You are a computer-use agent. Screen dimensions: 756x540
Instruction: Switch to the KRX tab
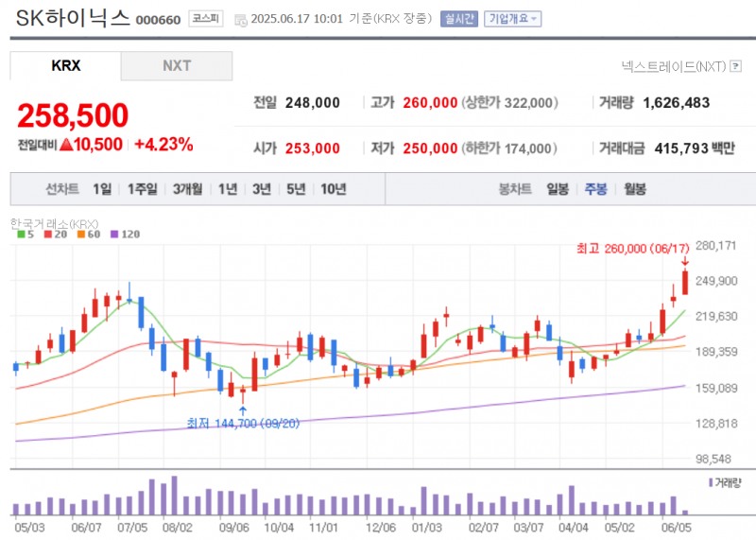pyautogui.click(x=66, y=66)
